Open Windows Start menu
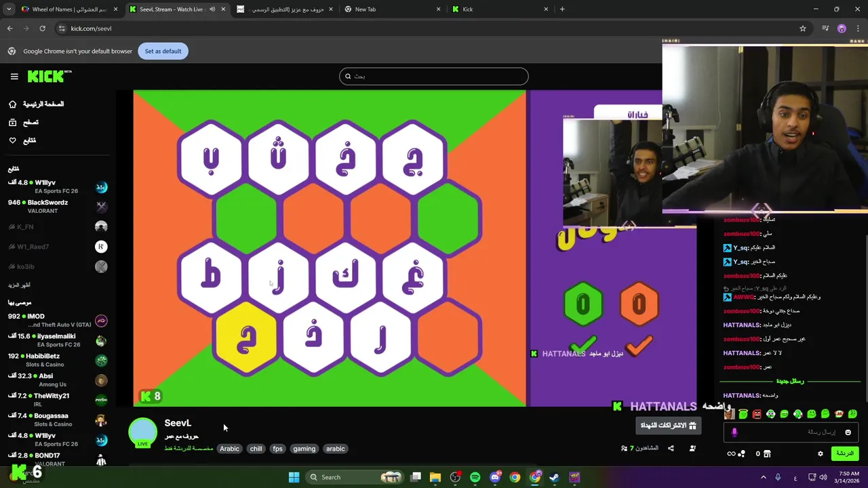This screenshot has height=488, width=868. pos(294,477)
